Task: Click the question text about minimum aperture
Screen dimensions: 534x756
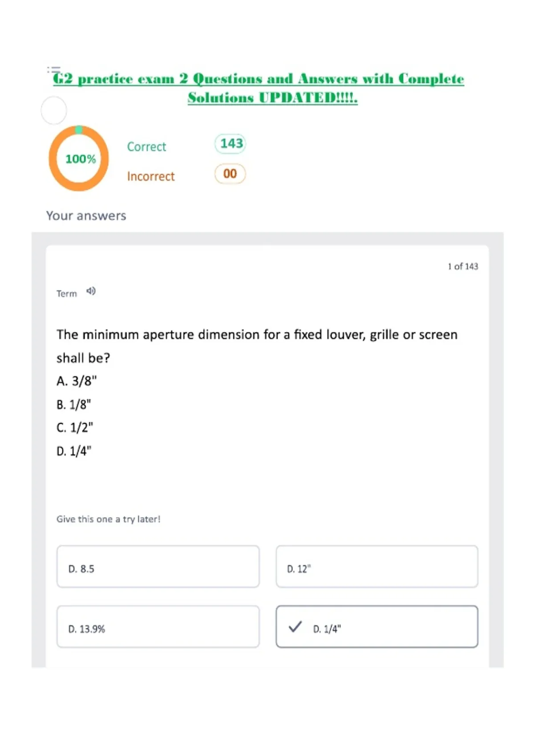Action: tap(257, 346)
